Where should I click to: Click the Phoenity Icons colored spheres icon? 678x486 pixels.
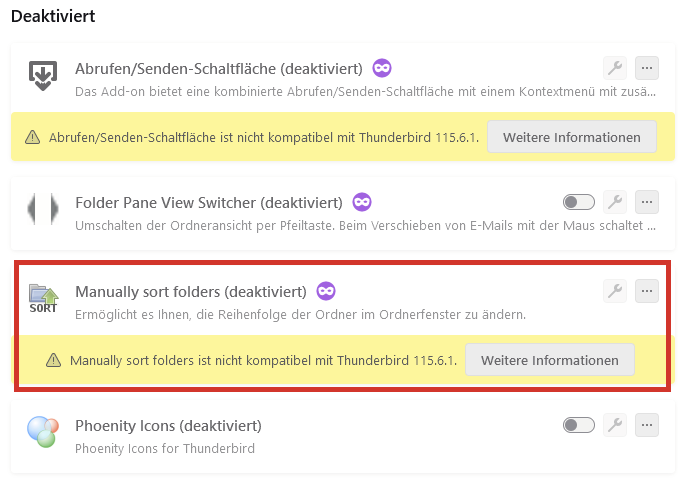43,432
